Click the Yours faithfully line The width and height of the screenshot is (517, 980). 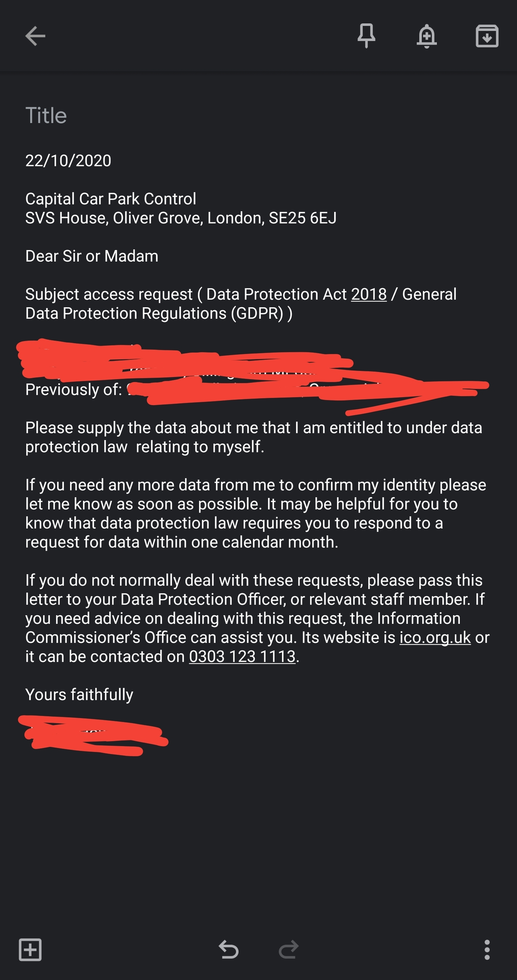(79, 694)
